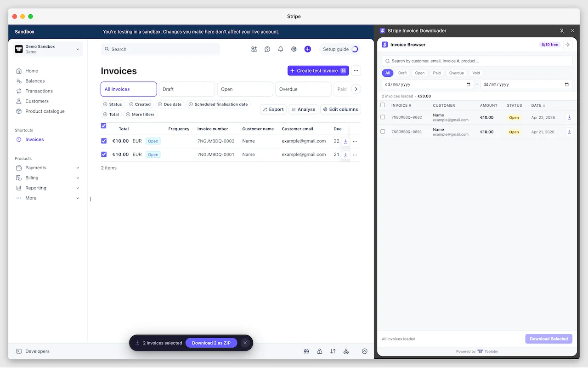The height and width of the screenshot is (368, 588).
Task: Open the Developers panel at the bottom left
Action: pyautogui.click(x=33, y=351)
